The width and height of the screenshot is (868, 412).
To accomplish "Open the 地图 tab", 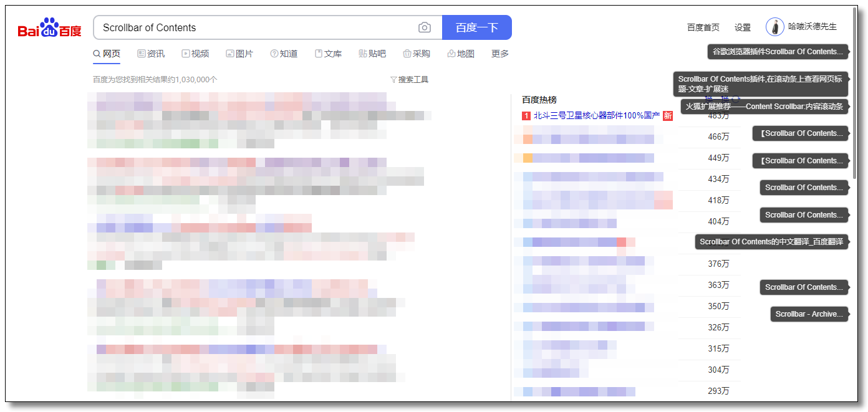I will click(461, 54).
